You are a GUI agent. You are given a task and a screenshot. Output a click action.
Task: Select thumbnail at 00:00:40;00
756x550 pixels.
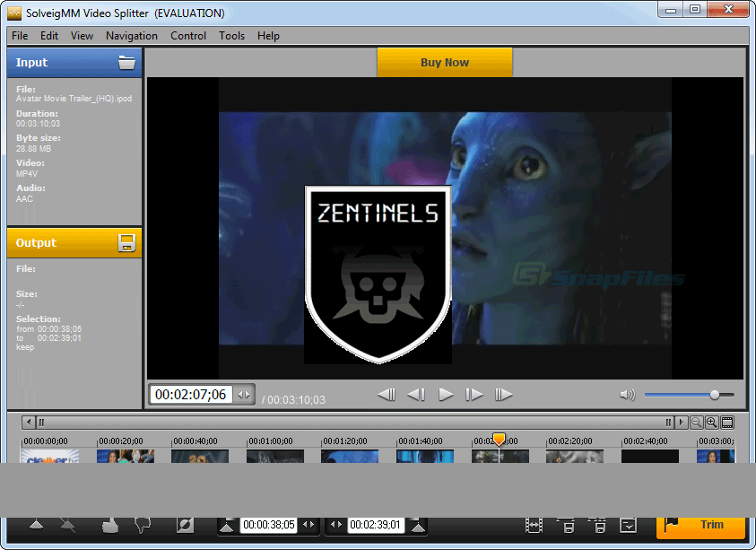point(200,457)
